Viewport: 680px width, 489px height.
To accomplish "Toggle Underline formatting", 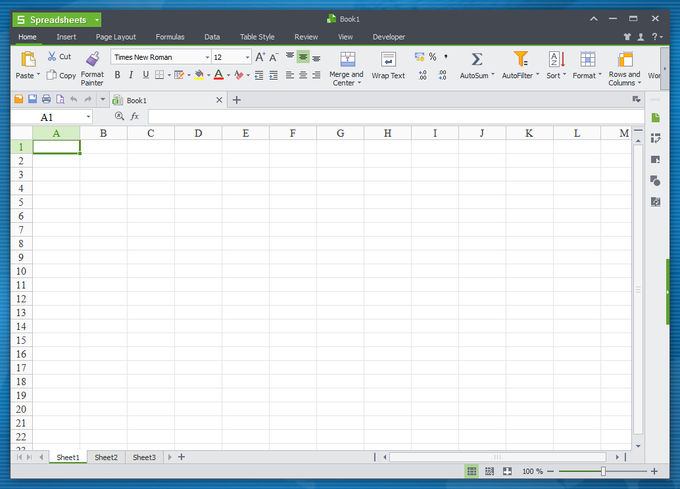I will [146, 75].
